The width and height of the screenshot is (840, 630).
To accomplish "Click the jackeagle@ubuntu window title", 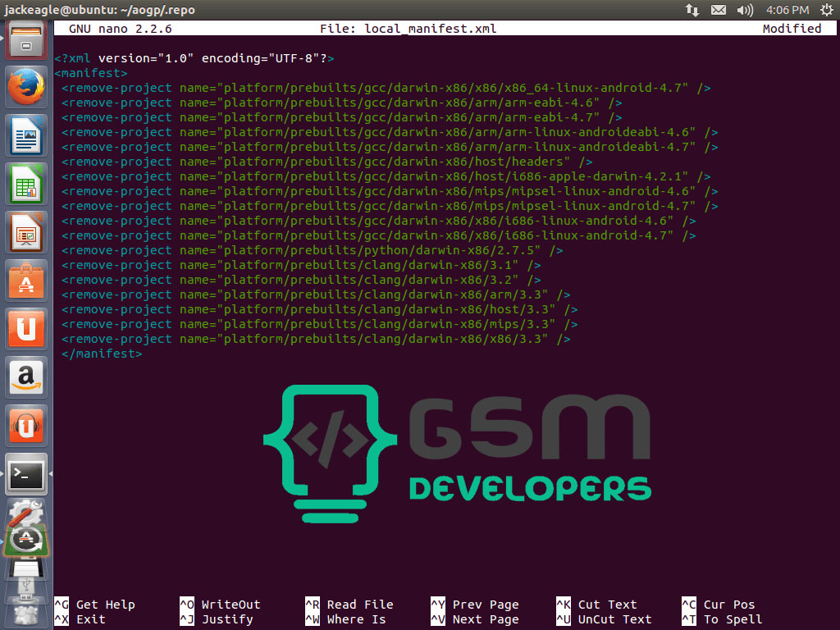I will click(x=100, y=10).
